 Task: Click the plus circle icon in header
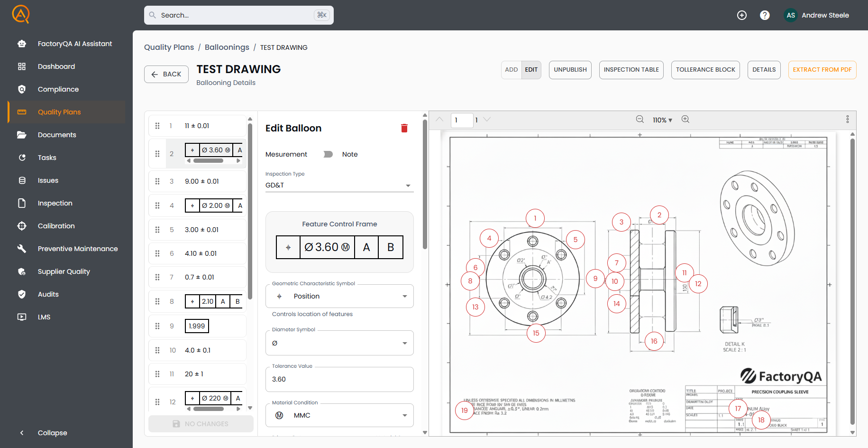coord(742,15)
